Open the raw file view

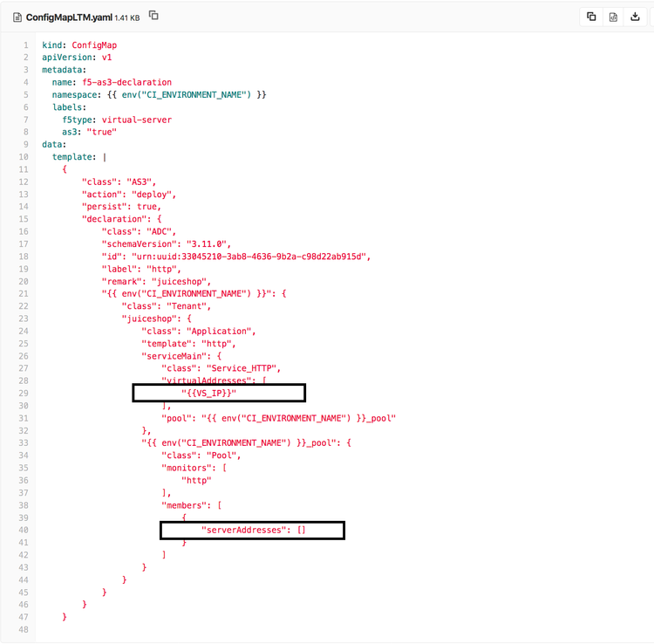click(x=613, y=17)
